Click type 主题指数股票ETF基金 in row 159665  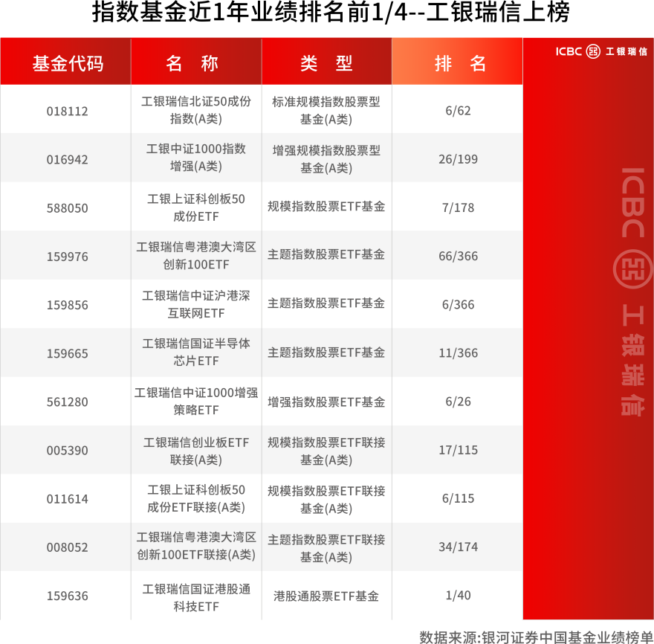[326, 352]
